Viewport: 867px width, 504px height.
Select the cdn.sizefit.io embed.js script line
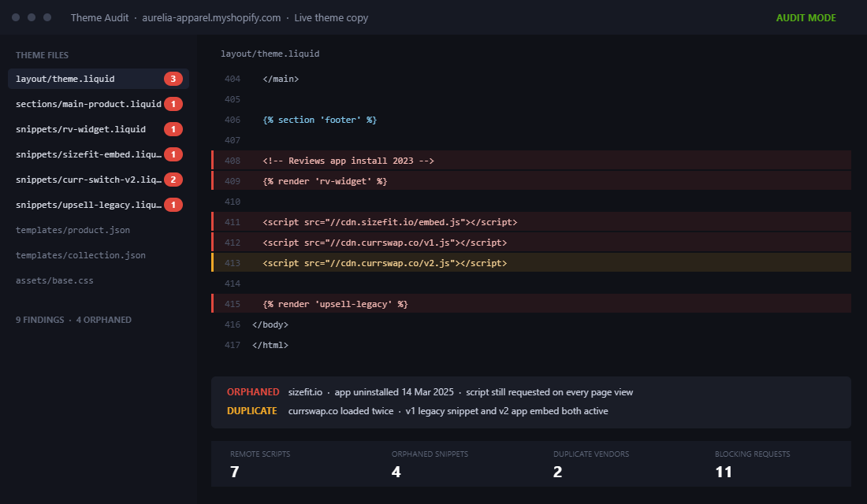[x=530, y=222]
